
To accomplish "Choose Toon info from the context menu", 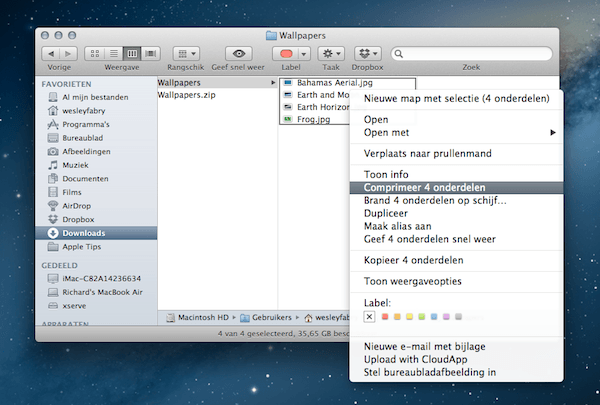I will tap(457, 175).
